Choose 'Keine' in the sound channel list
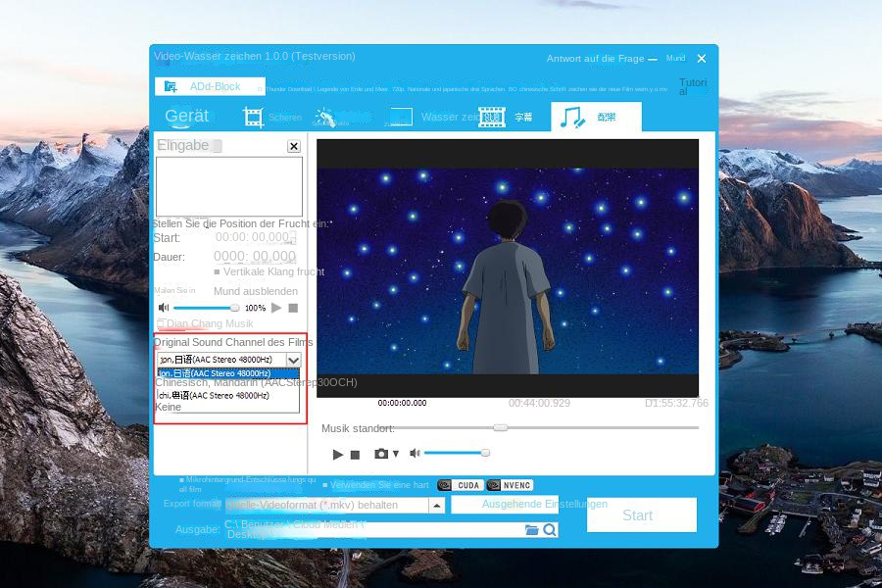 pos(169,407)
